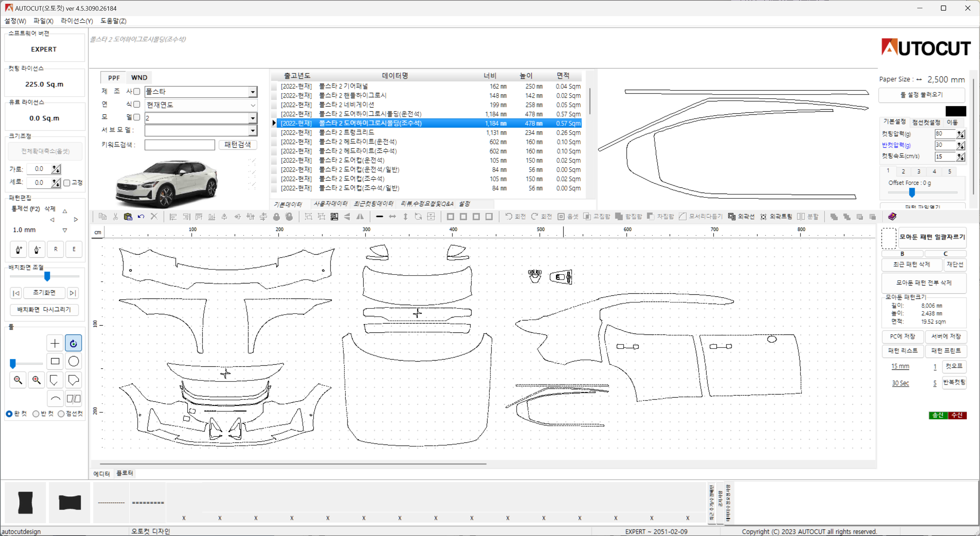
Task: Click the align left icon
Action: (x=173, y=217)
